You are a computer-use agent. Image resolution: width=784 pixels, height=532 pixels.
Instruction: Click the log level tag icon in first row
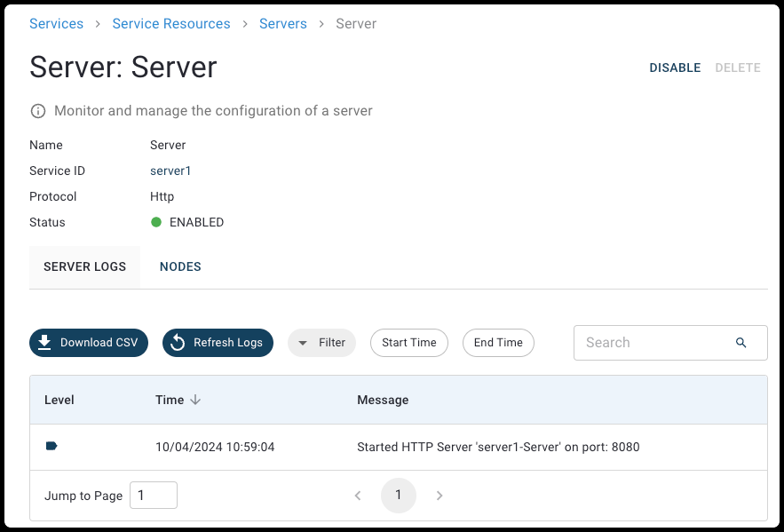51,446
